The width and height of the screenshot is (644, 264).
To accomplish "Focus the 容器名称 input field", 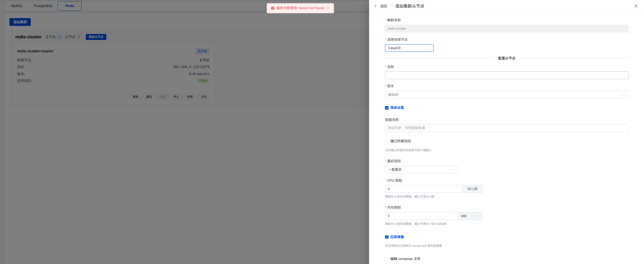I will (507, 128).
